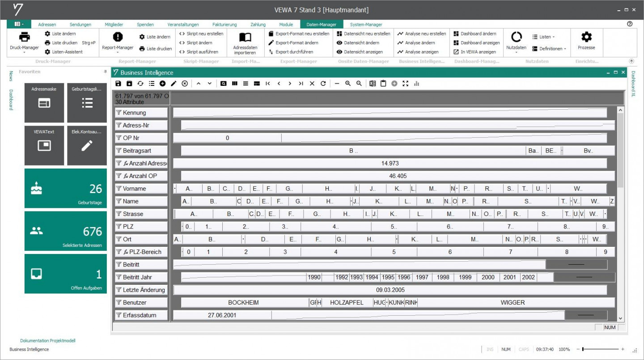Viewport: 644px width, 360px height.
Task: Toggle the filter icon on Kennung attribute
Action: pos(119,113)
